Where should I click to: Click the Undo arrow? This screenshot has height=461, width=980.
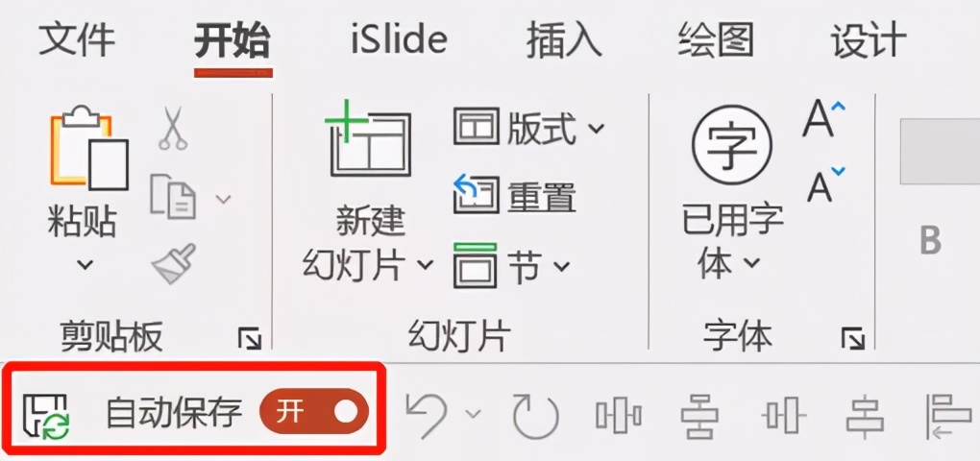click(429, 414)
